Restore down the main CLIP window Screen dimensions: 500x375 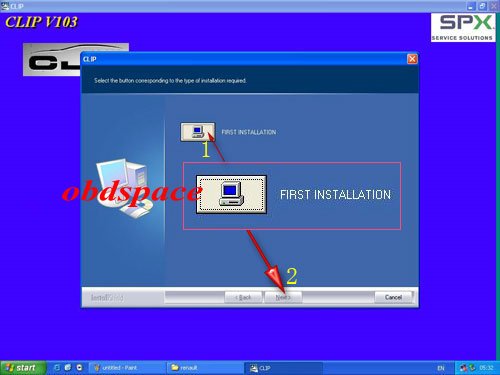(483, 6)
